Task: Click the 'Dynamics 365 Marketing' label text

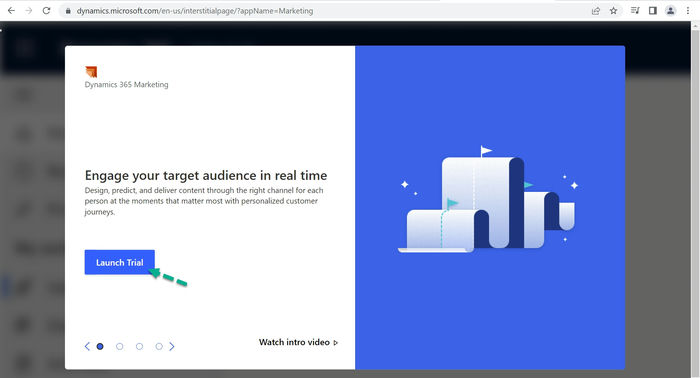Action: pyautogui.click(x=126, y=84)
